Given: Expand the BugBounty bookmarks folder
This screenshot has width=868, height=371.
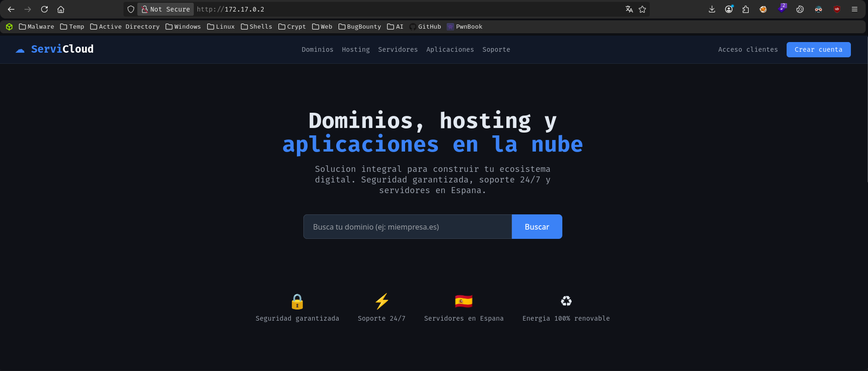Looking at the screenshot, I should click(360, 27).
